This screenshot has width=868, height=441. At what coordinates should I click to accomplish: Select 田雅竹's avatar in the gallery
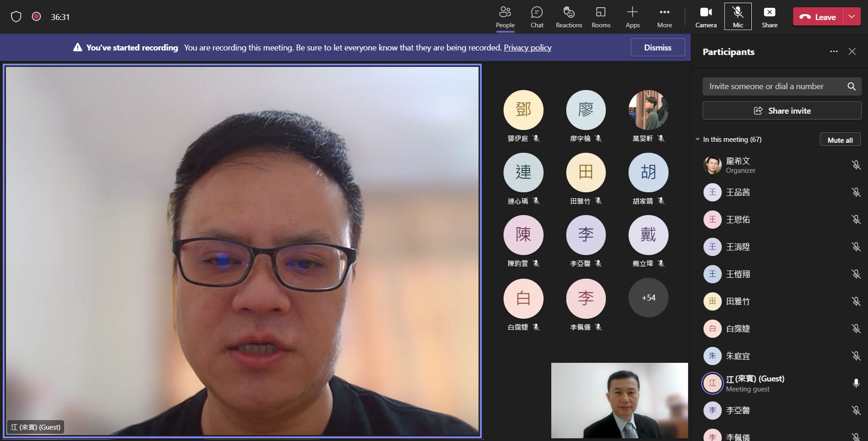pyautogui.click(x=586, y=173)
